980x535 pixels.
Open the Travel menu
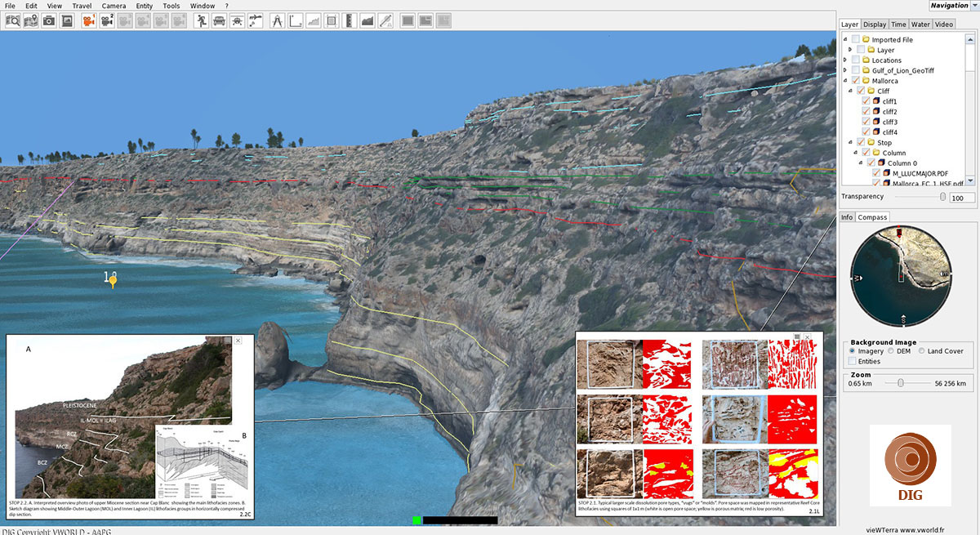[x=82, y=6]
